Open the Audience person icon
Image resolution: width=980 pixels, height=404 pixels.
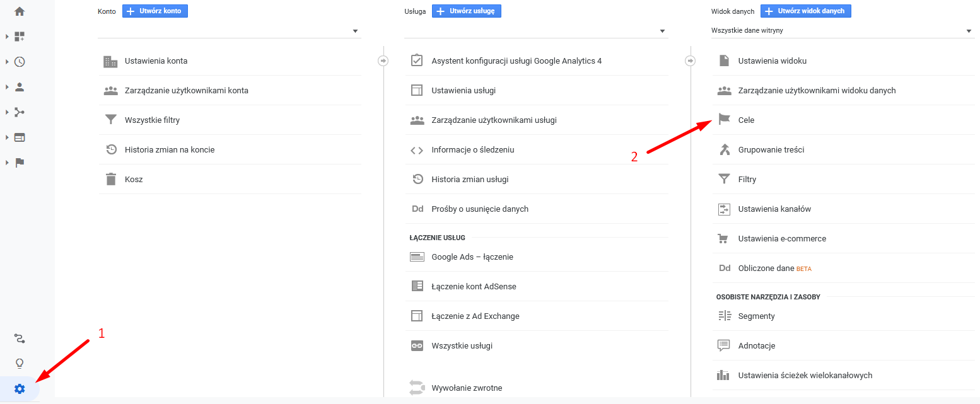pyautogui.click(x=20, y=87)
